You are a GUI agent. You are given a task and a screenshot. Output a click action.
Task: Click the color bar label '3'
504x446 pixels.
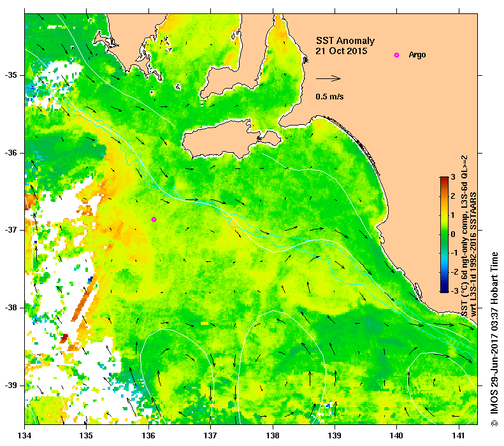tap(453, 177)
